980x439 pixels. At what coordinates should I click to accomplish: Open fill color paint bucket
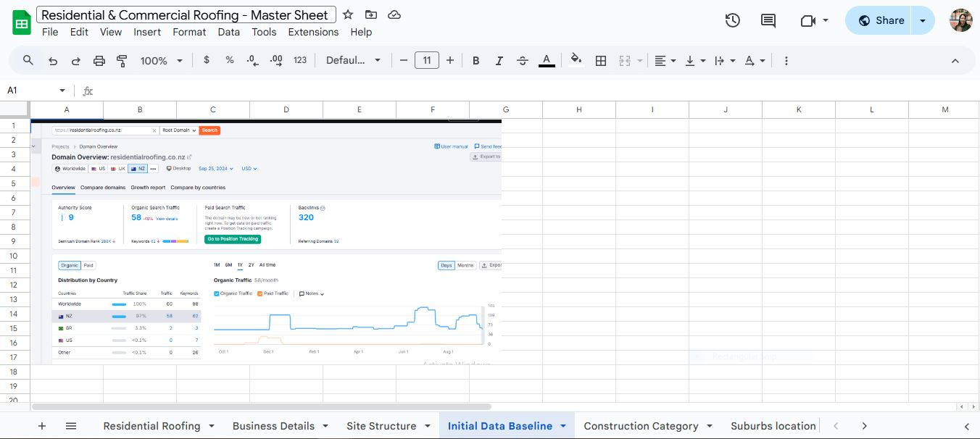point(576,61)
